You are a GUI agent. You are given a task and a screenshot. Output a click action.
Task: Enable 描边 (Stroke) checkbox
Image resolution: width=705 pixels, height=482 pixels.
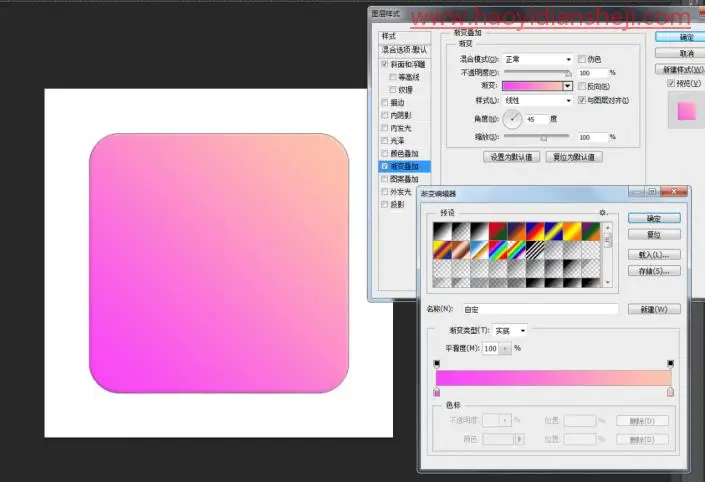coord(384,103)
